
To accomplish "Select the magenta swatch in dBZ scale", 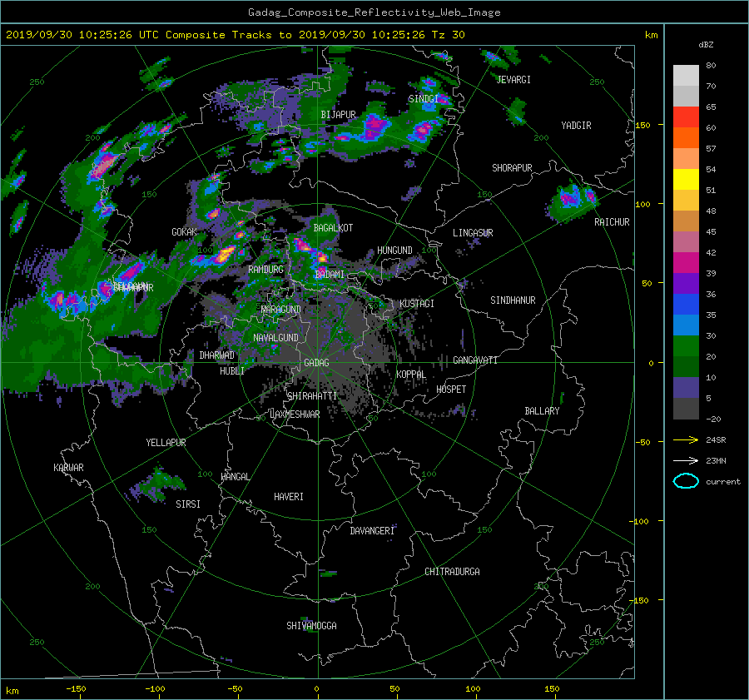I will pos(686,262).
